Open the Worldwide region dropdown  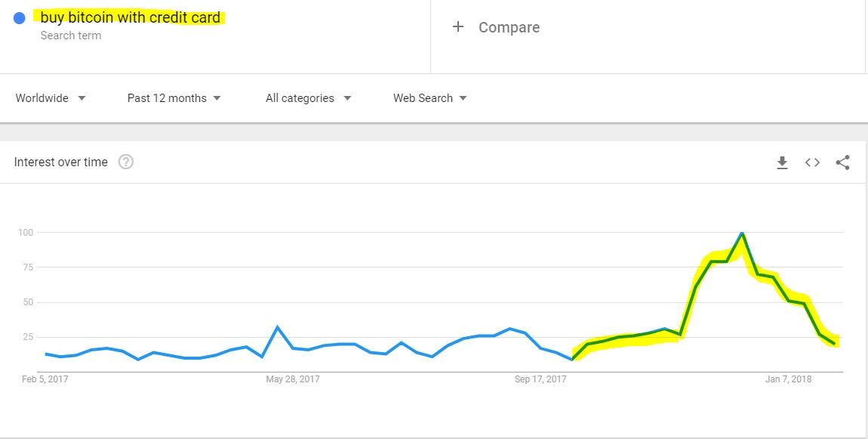click(x=51, y=98)
